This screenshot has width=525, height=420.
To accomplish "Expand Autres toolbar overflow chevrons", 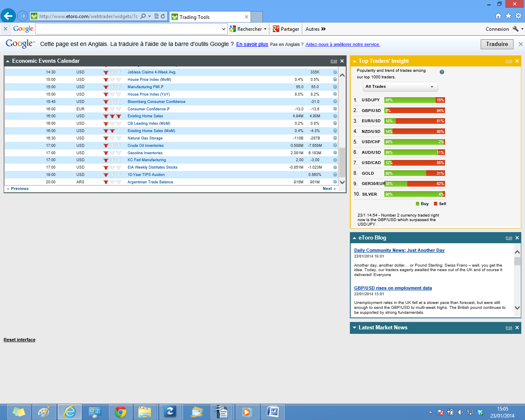I will (x=323, y=29).
